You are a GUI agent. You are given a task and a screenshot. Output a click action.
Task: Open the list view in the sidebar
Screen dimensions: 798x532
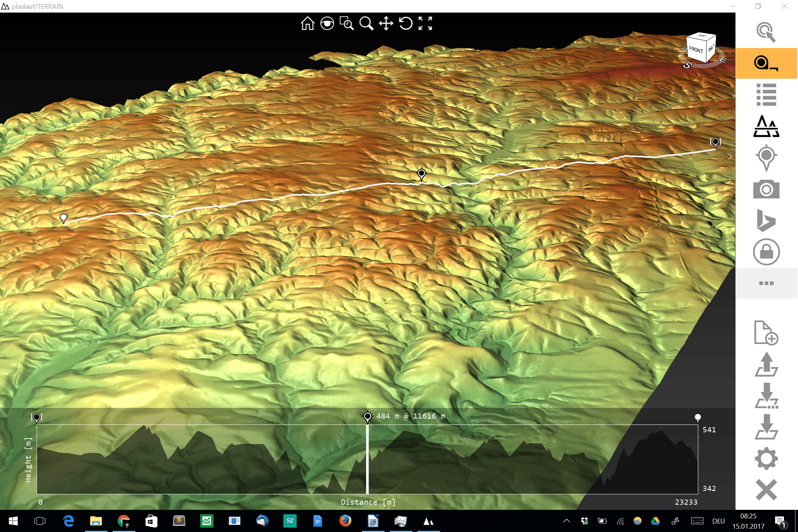point(766,95)
